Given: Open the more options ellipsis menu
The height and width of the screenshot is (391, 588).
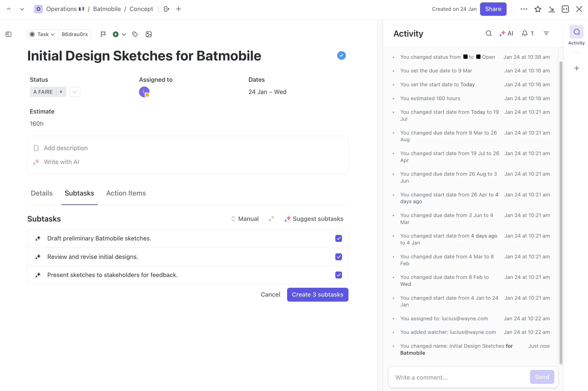Looking at the screenshot, I should coord(524,9).
